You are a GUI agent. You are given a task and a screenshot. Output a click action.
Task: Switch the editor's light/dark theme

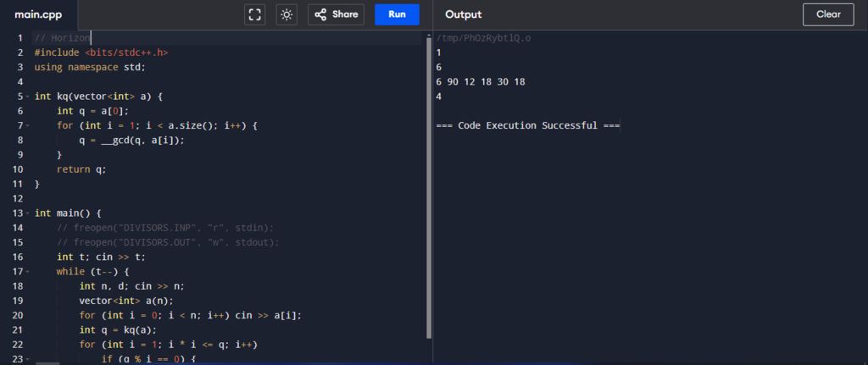287,14
